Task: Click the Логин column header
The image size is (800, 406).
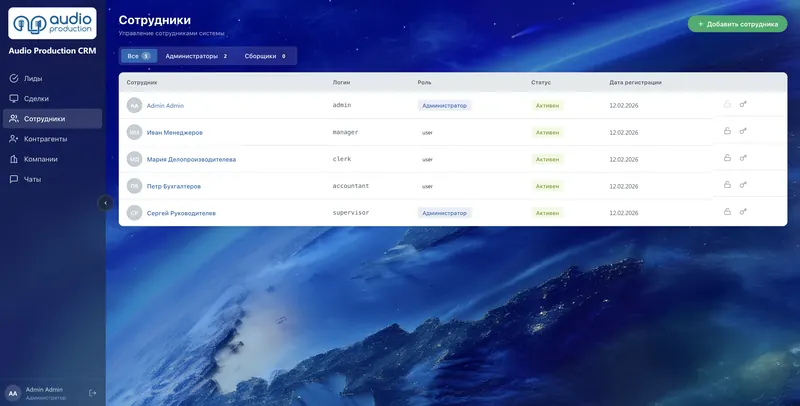Action: pyautogui.click(x=341, y=82)
